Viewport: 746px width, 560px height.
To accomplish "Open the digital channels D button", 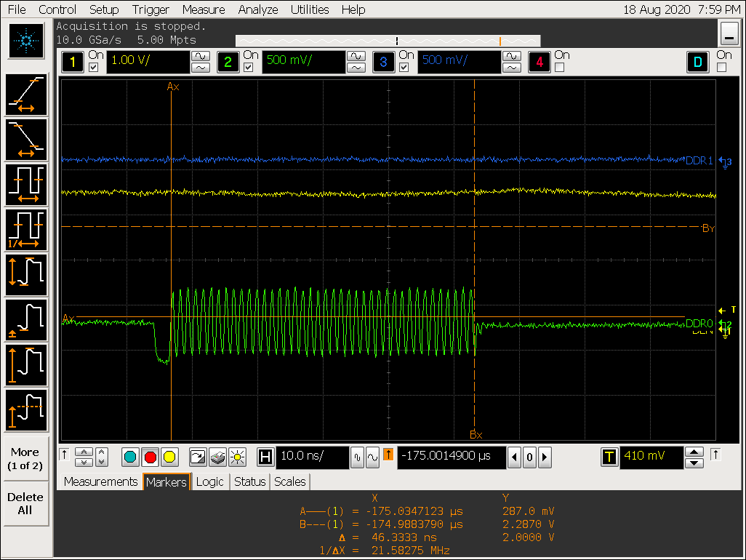I will (x=697, y=62).
